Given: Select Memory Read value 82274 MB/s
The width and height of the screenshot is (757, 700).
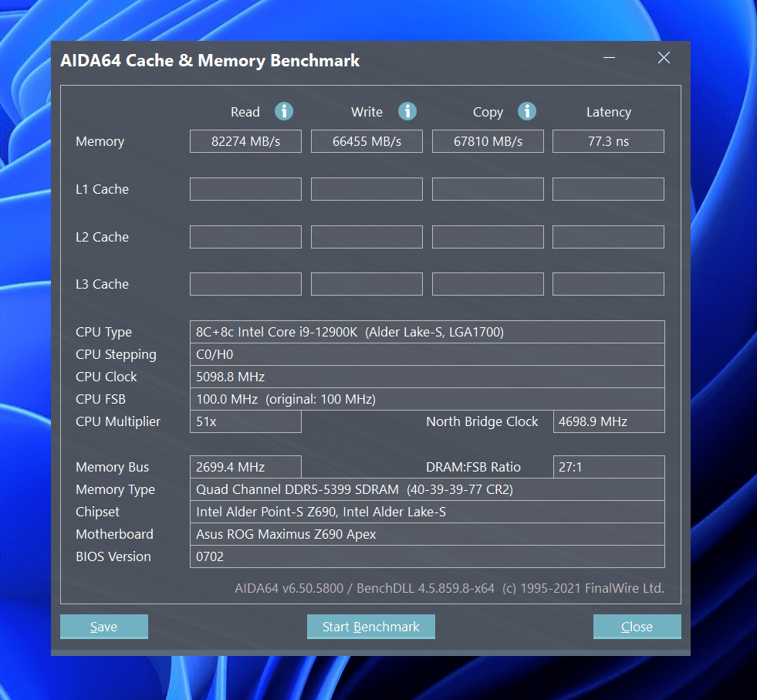Looking at the screenshot, I should point(245,141).
